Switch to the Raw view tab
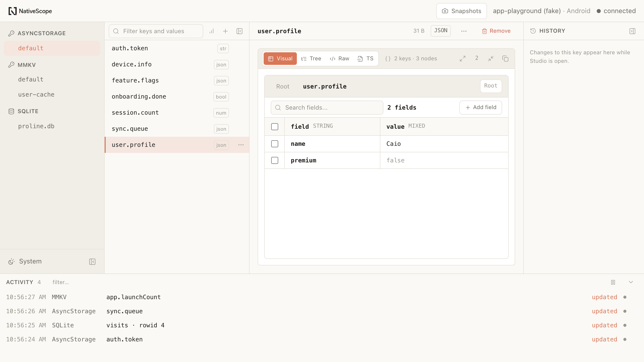Viewport: 644px width, 362px height. pos(339,59)
